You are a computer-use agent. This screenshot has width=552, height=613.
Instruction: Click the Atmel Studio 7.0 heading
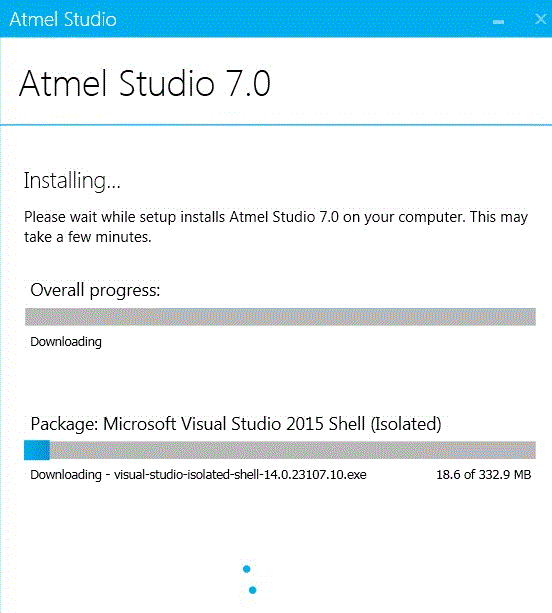tap(145, 83)
